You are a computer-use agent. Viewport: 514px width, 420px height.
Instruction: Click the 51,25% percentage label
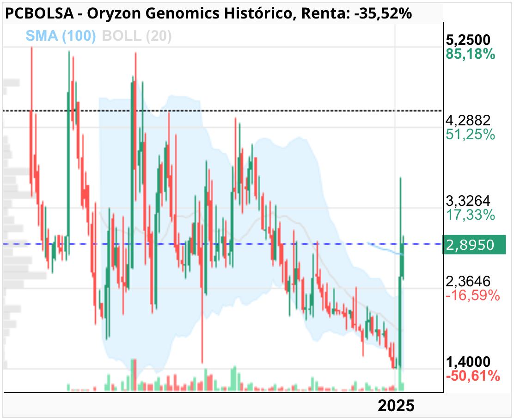[471, 135]
